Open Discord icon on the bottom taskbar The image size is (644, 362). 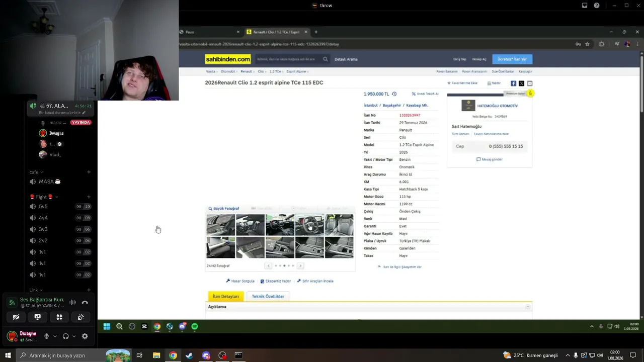click(206, 355)
